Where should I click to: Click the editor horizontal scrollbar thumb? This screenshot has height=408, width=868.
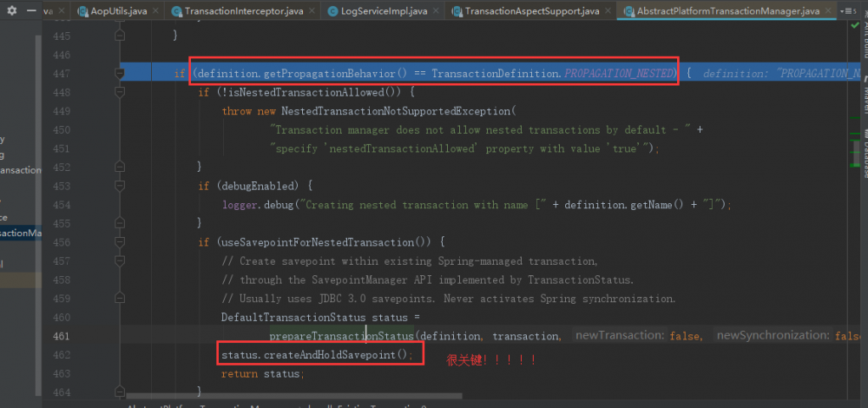294,397
